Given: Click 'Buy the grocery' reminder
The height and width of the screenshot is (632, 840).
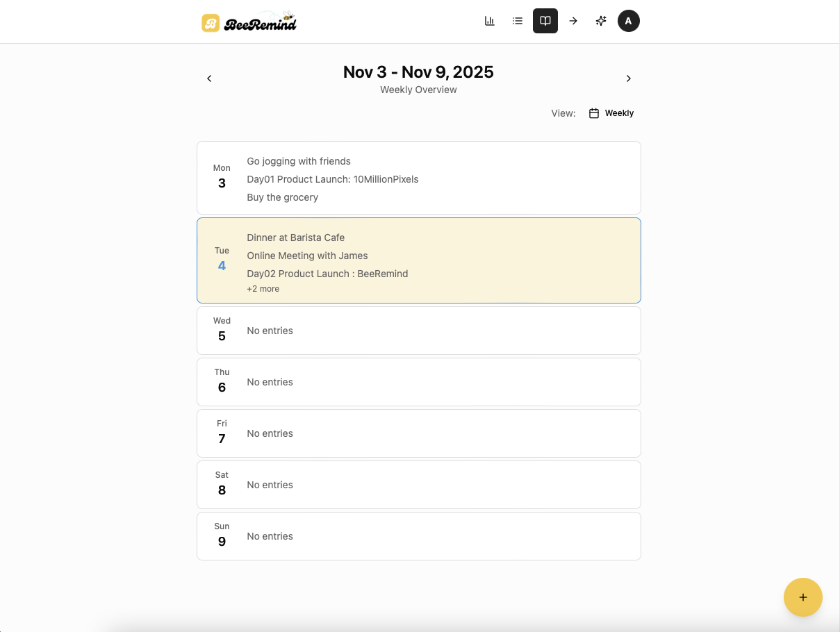Looking at the screenshot, I should 282,197.
